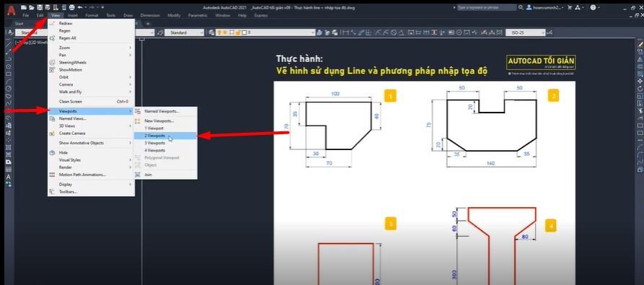
Task: Choose 2 Viewports from the submenu
Action: pos(166,136)
